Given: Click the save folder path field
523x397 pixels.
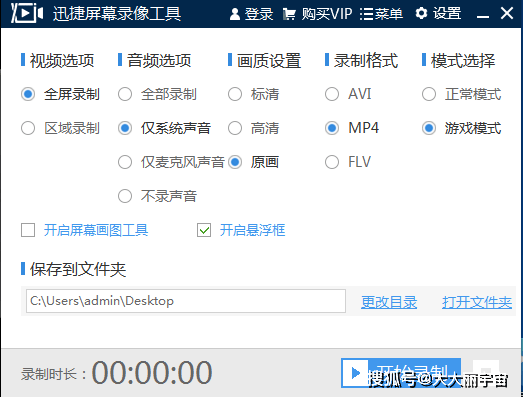Looking at the screenshot, I should [186, 301].
